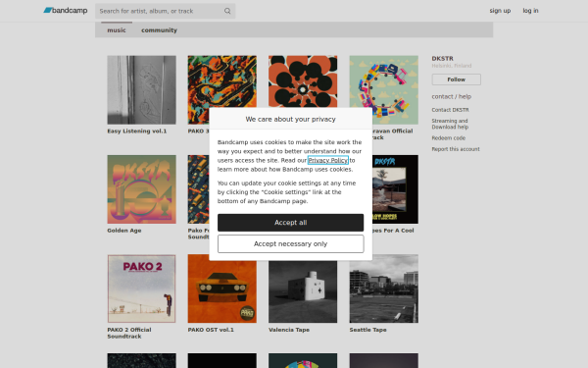The width and height of the screenshot is (588, 368).
Task: Open Easy Listening vol.1 album cover
Action: (142, 90)
